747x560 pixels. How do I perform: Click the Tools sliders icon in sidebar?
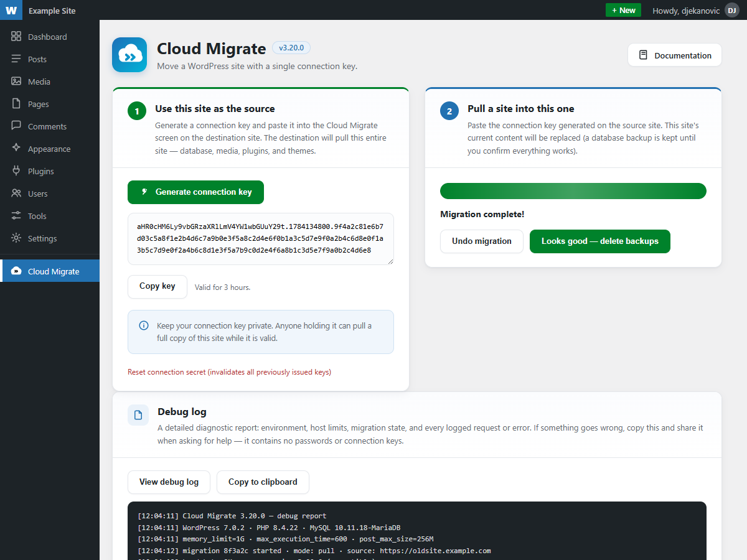pyautogui.click(x=16, y=216)
